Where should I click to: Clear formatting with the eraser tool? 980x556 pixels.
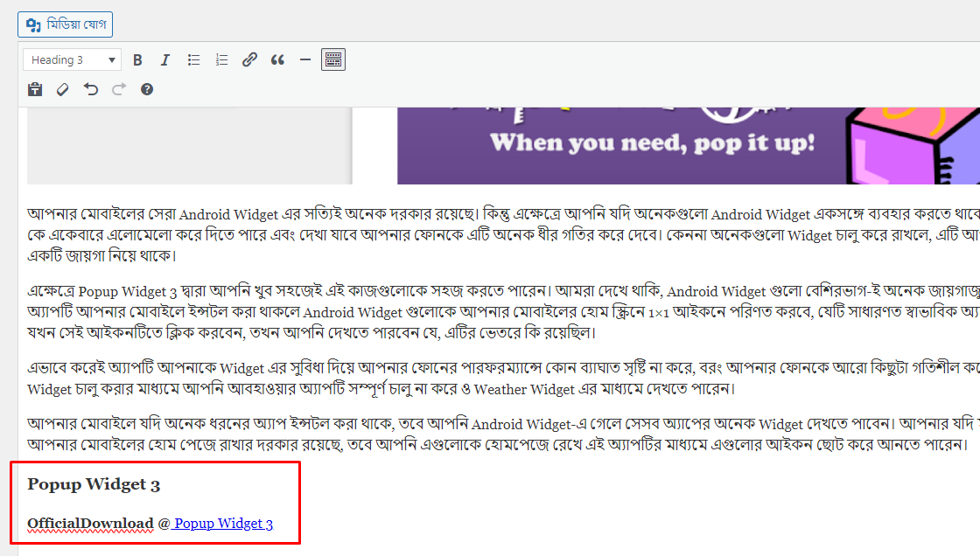pyautogui.click(x=62, y=88)
